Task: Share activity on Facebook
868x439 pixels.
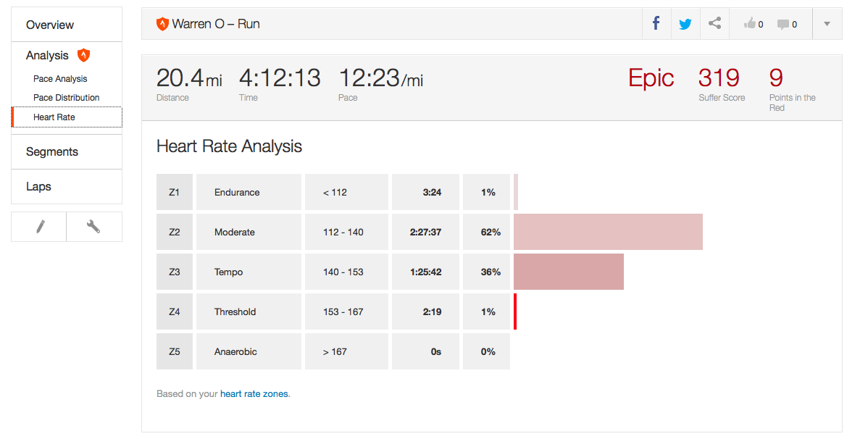Action: point(656,24)
